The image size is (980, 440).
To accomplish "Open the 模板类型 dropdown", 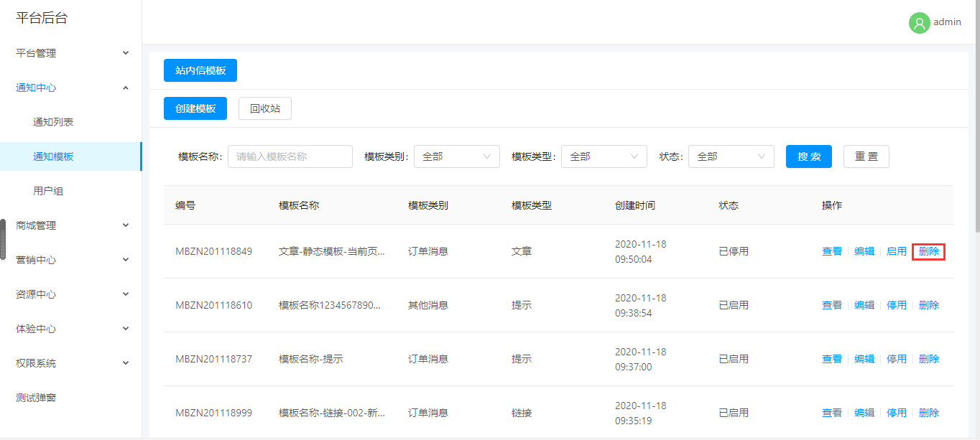I will 604,156.
